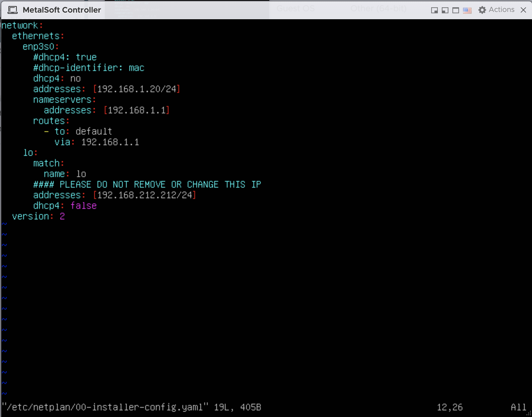Click the laptop icon beside MetalSoft Controller
The image size is (532, 417).
[x=13, y=10]
